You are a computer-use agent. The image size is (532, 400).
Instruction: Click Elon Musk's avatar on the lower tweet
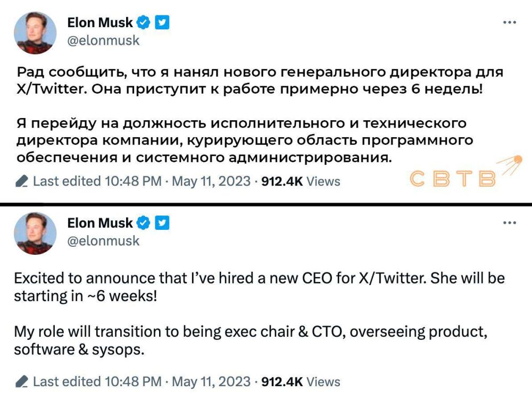(x=35, y=234)
